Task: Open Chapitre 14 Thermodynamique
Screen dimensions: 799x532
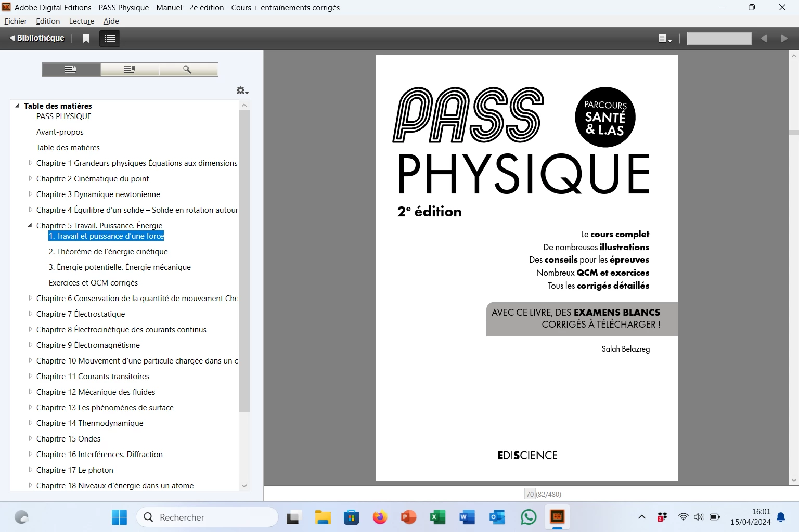Action: coord(89,423)
